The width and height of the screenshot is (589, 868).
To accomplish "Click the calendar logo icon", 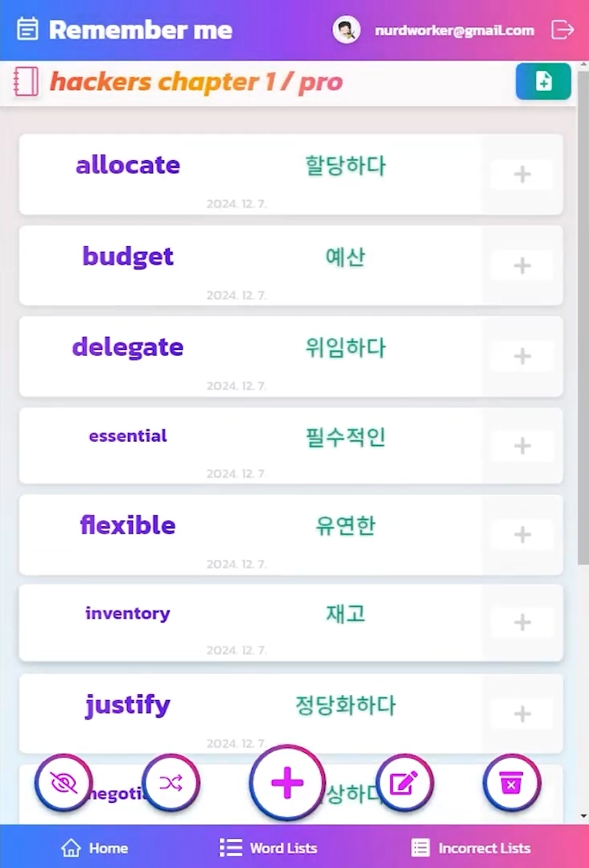I will (28, 31).
